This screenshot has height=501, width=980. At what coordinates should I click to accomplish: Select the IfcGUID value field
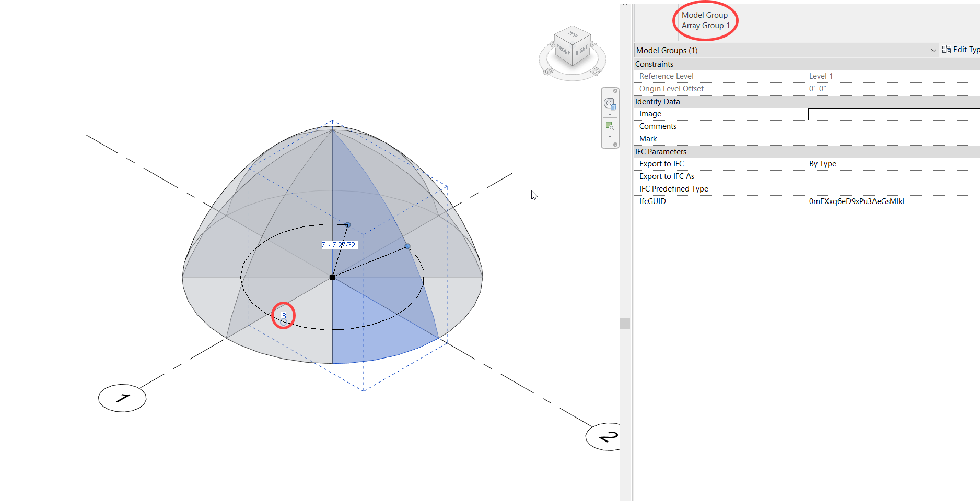888,201
